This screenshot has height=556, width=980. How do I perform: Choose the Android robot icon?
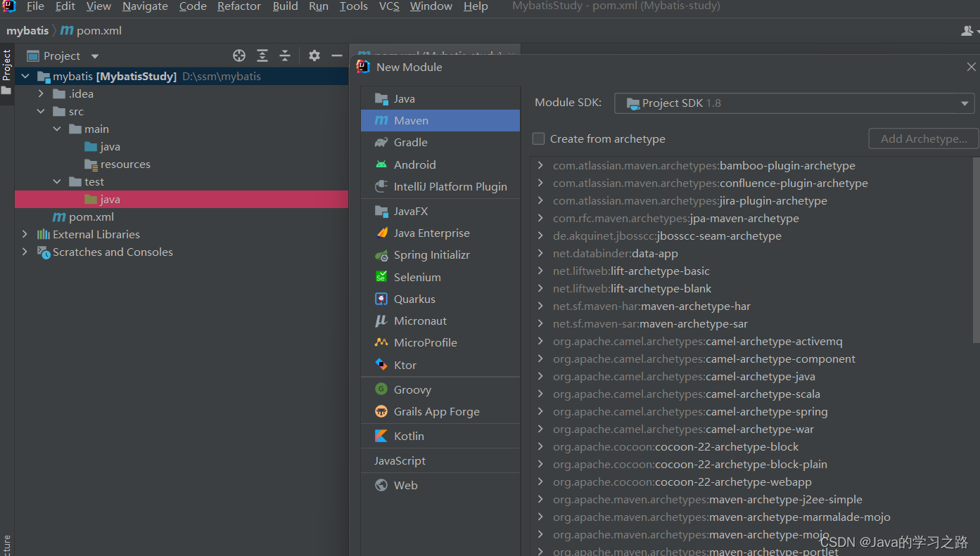pyautogui.click(x=381, y=164)
